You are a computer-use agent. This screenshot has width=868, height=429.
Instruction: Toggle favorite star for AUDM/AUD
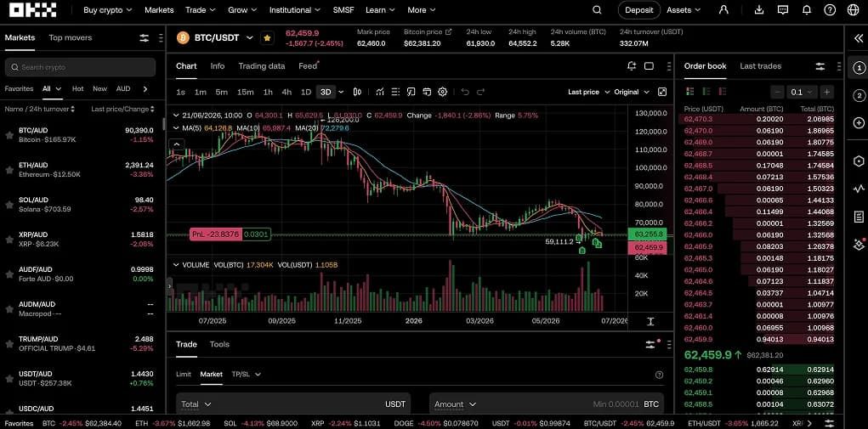click(x=9, y=309)
